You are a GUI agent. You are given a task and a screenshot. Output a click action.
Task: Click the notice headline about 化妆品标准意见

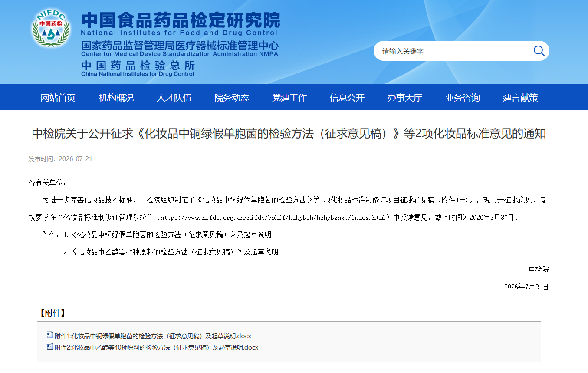coord(289,133)
